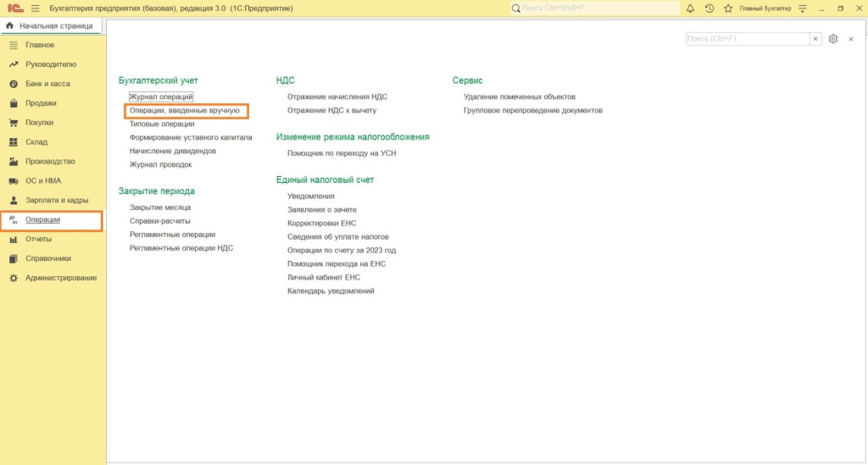868x465 pixels.
Task: Click the global search magnifier icon
Action: (x=516, y=8)
